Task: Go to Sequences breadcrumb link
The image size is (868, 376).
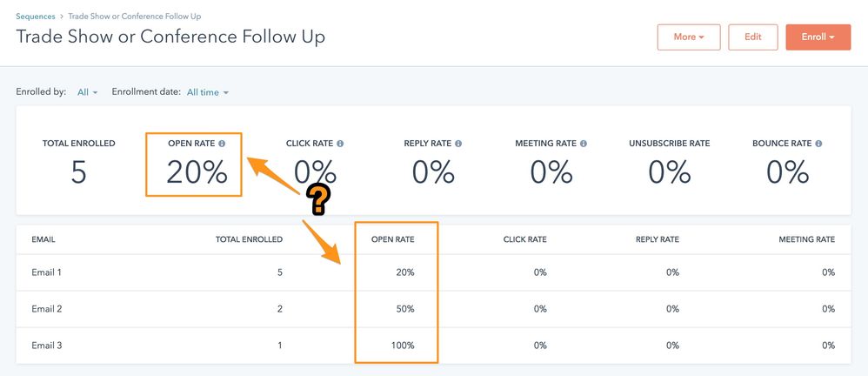Action: pos(36,17)
